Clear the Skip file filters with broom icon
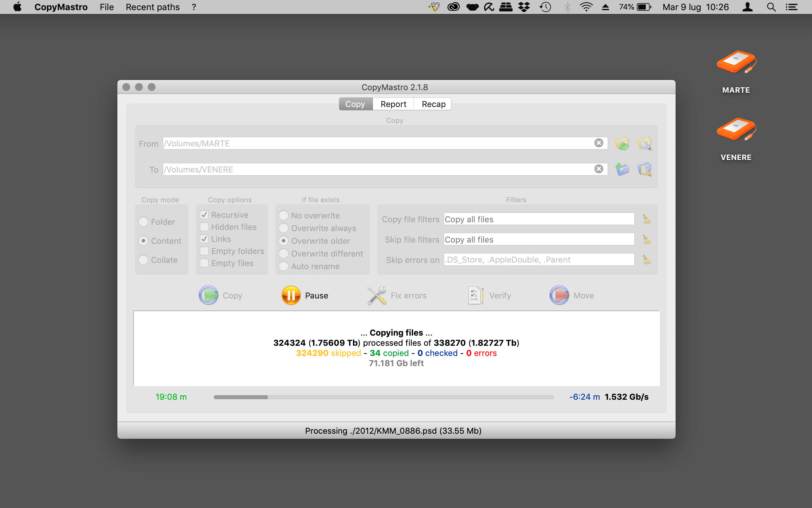Viewport: 812px width, 508px height. [x=646, y=239]
